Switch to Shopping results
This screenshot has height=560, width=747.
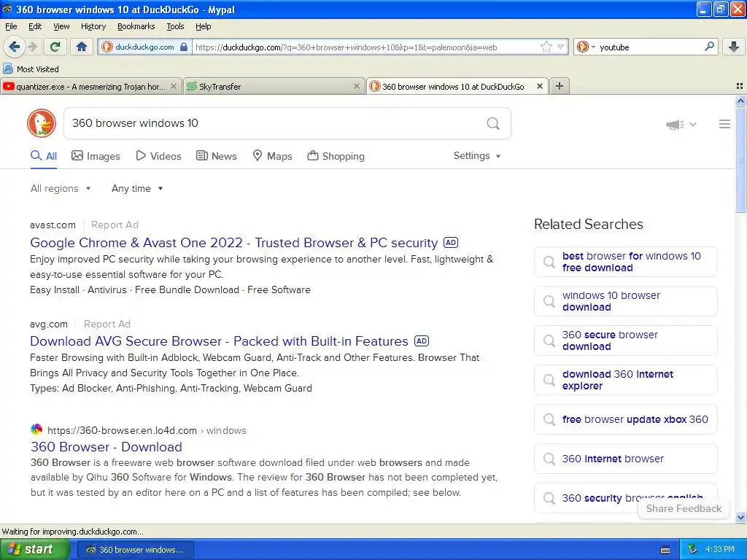[336, 156]
